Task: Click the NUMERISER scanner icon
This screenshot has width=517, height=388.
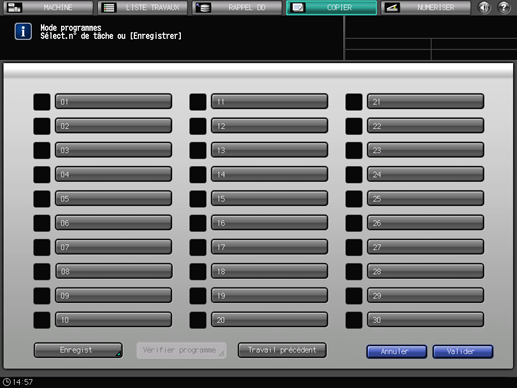Action: tap(392, 7)
